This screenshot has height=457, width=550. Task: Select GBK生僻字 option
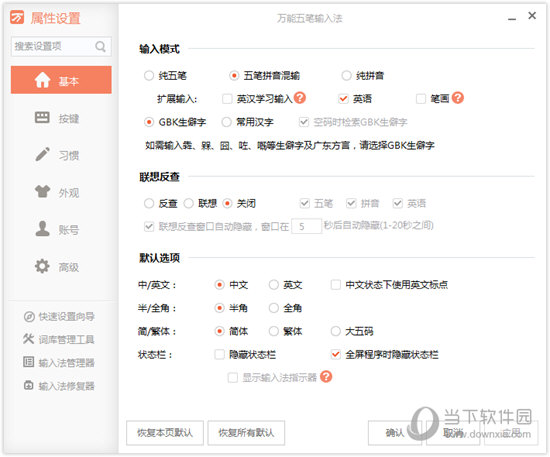point(149,122)
